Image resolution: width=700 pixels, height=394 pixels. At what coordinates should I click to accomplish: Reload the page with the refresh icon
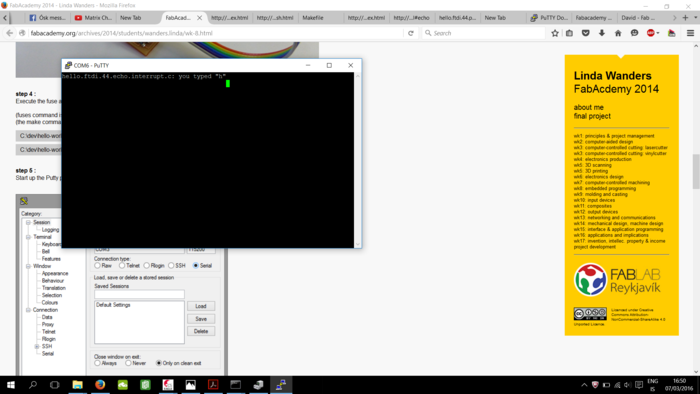pyautogui.click(x=411, y=33)
